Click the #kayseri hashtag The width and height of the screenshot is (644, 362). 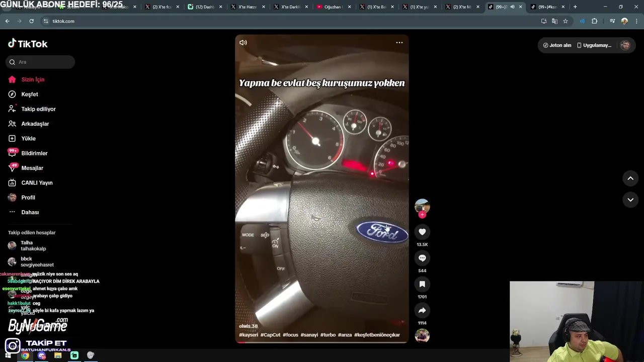pyautogui.click(x=249, y=335)
